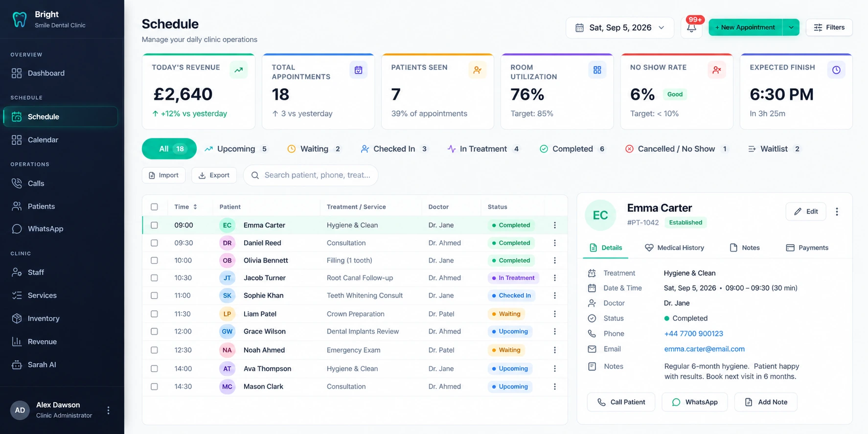Open Sarah AI in the sidebar
This screenshot has width=868, height=434.
tap(60, 365)
